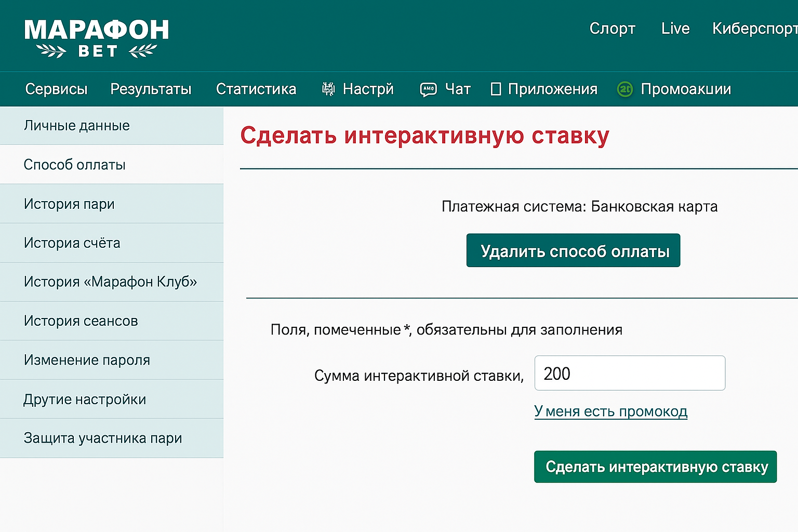Open the Сервисы menu

click(56, 89)
